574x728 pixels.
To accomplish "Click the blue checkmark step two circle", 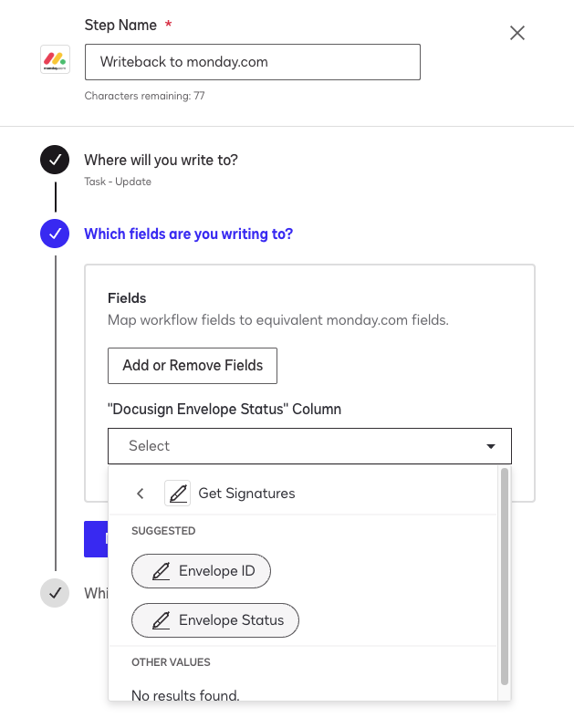I will [x=55, y=234].
